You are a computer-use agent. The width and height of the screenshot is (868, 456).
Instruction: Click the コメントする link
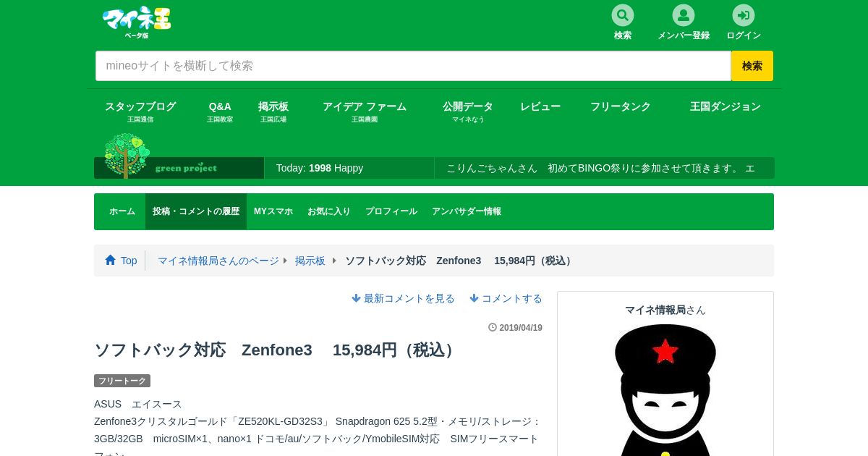[512, 298]
